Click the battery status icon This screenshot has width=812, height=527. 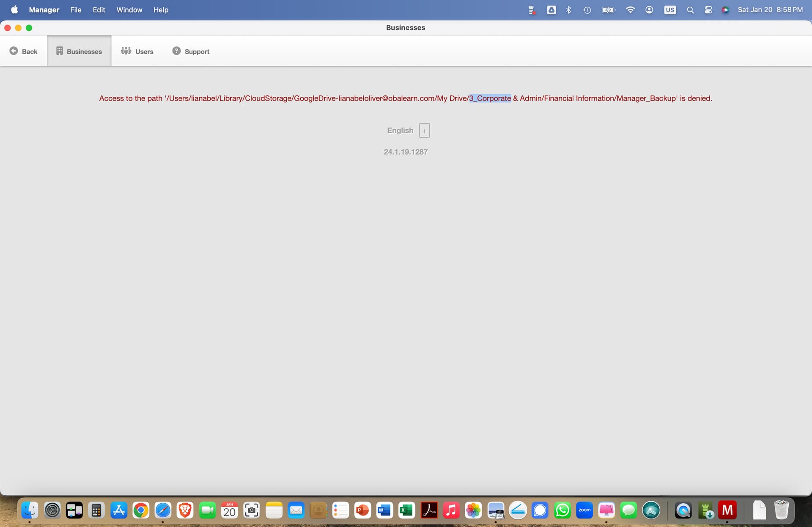[x=609, y=10]
